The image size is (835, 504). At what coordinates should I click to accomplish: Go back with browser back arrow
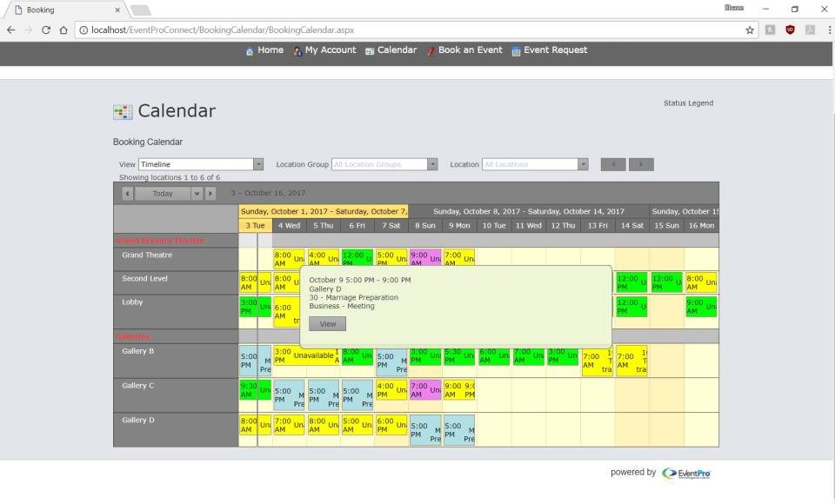10,30
